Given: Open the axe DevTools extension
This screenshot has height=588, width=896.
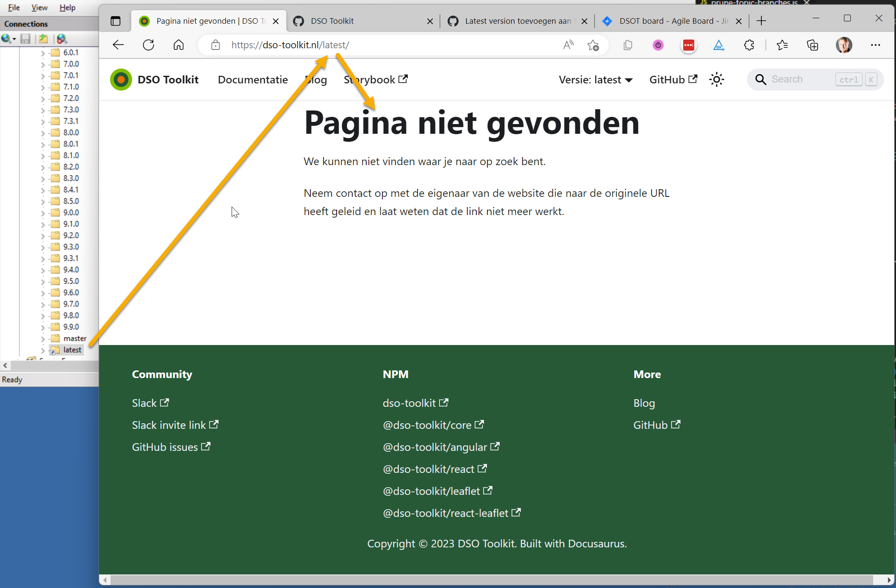Looking at the screenshot, I should tap(719, 45).
